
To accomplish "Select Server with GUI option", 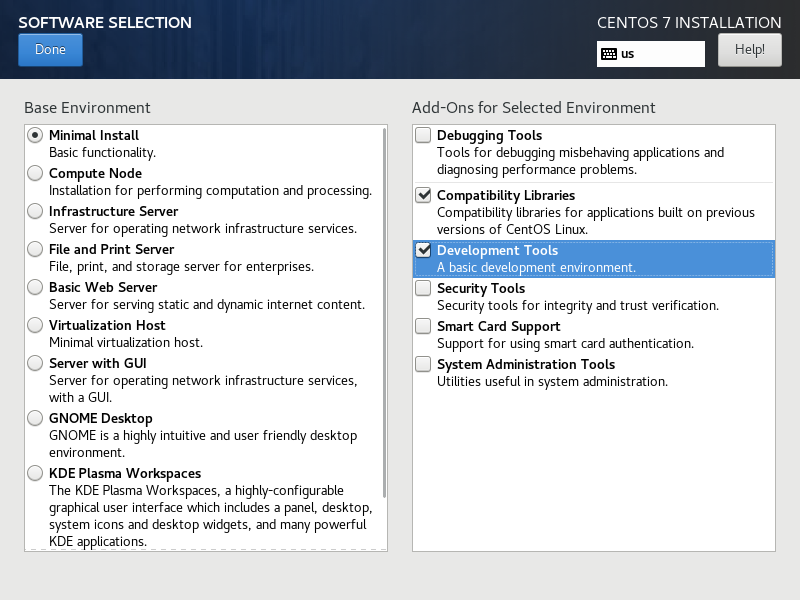I will pos(35,363).
